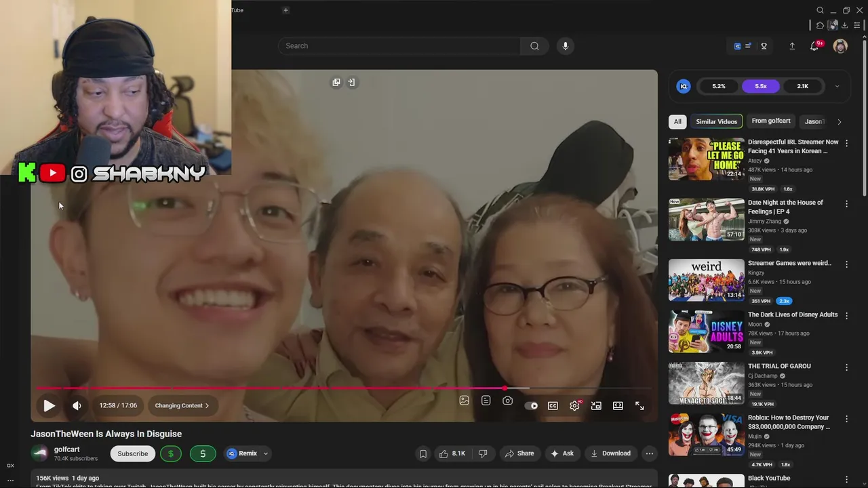This screenshot has height=488, width=868.
Task: Open THE TRIAL OF GAROU thumbnail
Action: click(x=706, y=383)
